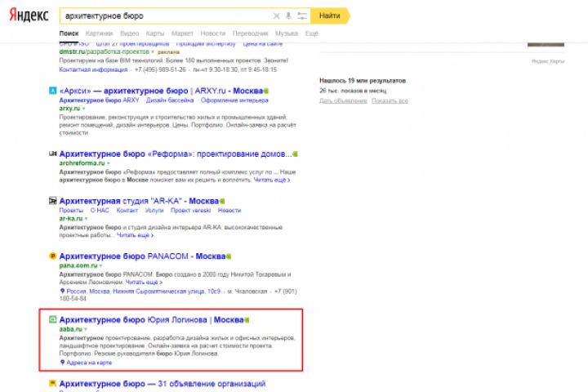588x392 pixels.
Task: Switch to the Маркет tab
Action: point(182,33)
